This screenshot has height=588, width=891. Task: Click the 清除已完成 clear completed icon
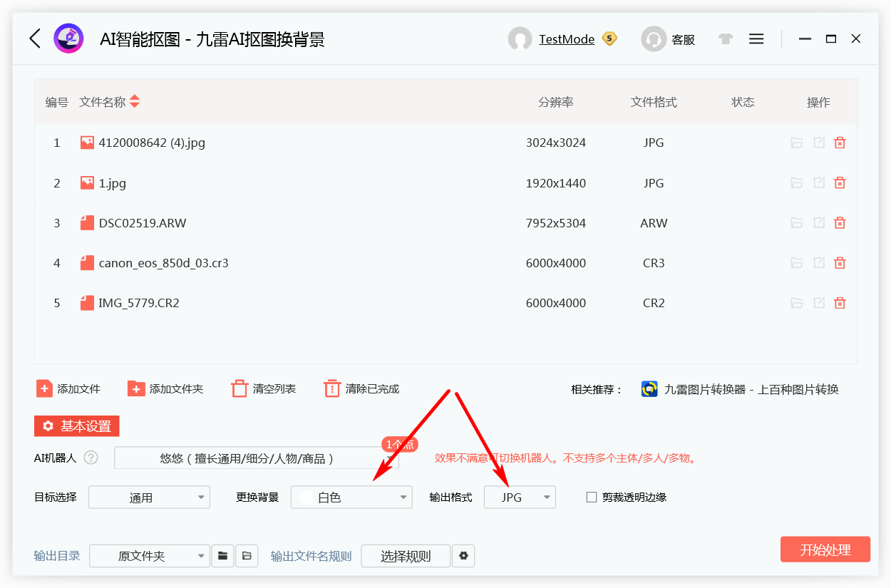click(332, 388)
